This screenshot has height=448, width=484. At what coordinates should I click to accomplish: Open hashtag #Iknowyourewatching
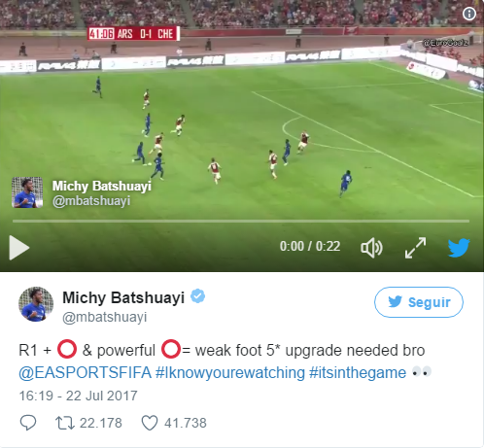230,372
